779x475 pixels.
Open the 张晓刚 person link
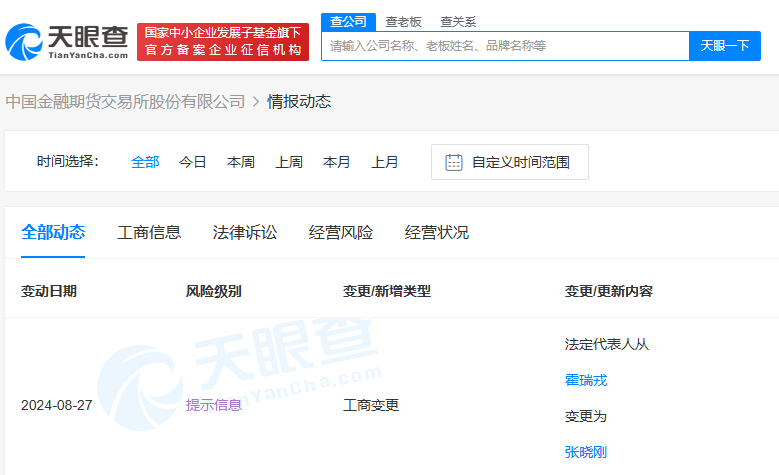coord(586,452)
